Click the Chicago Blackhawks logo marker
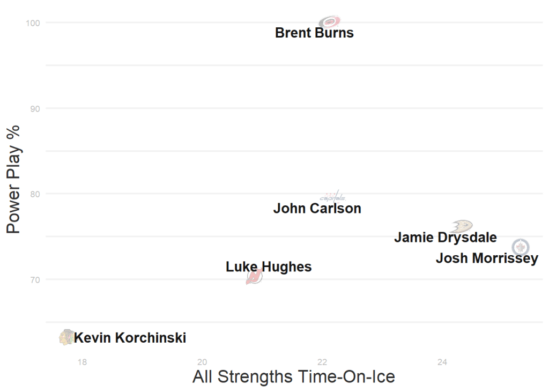549x392 pixels. tap(66, 337)
